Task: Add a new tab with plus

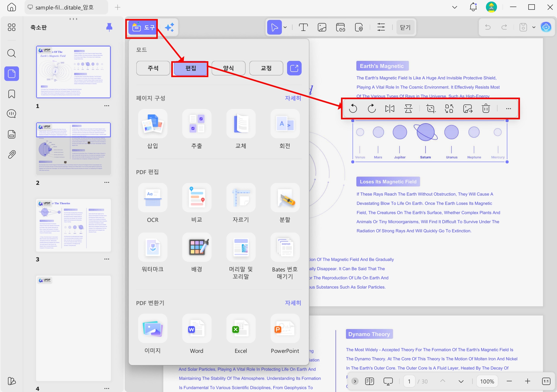Action: tap(118, 7)
